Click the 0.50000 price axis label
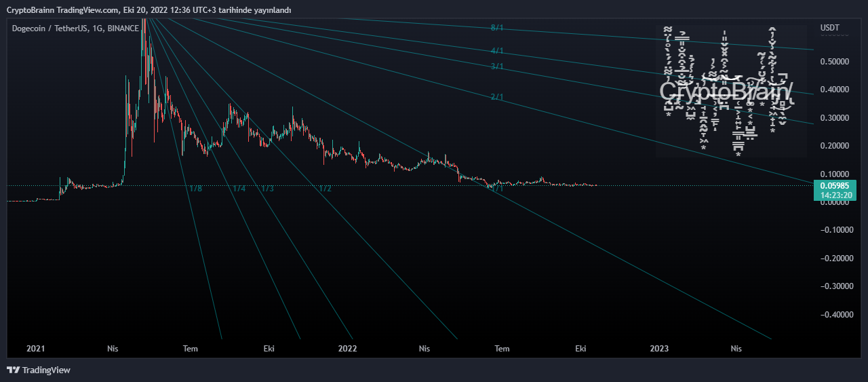The image size is (868, 382). coord(836,61)
